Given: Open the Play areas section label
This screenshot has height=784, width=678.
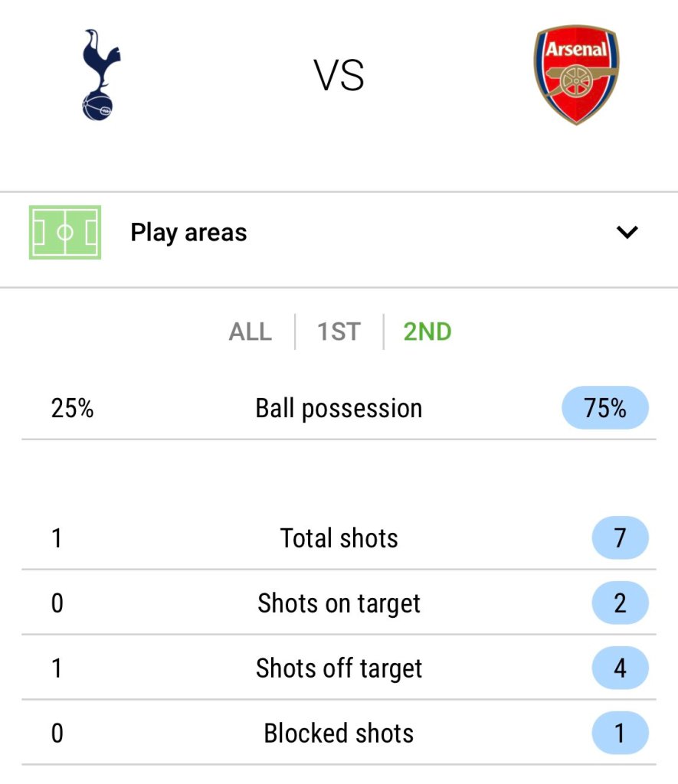Looking at the screenshot, I should click(x=188, y=232).
